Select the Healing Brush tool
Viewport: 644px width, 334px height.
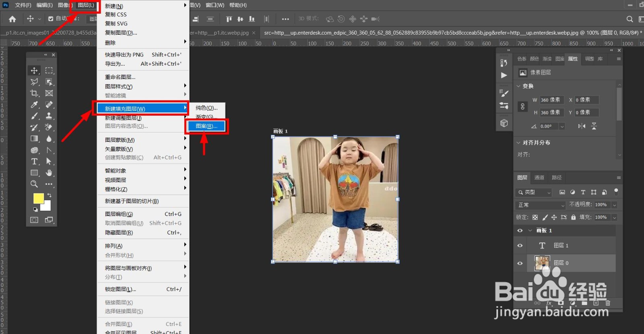click(x=49, y=104)
